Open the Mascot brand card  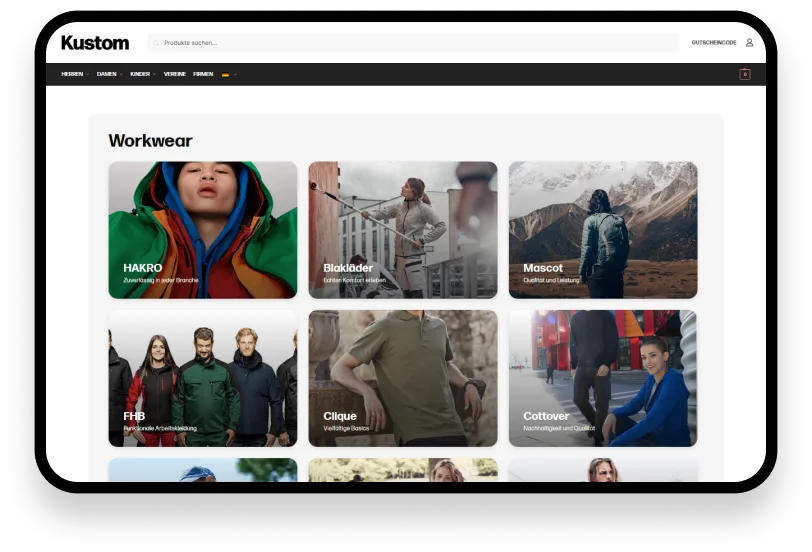pyautogui.click(x=603, y=230)
